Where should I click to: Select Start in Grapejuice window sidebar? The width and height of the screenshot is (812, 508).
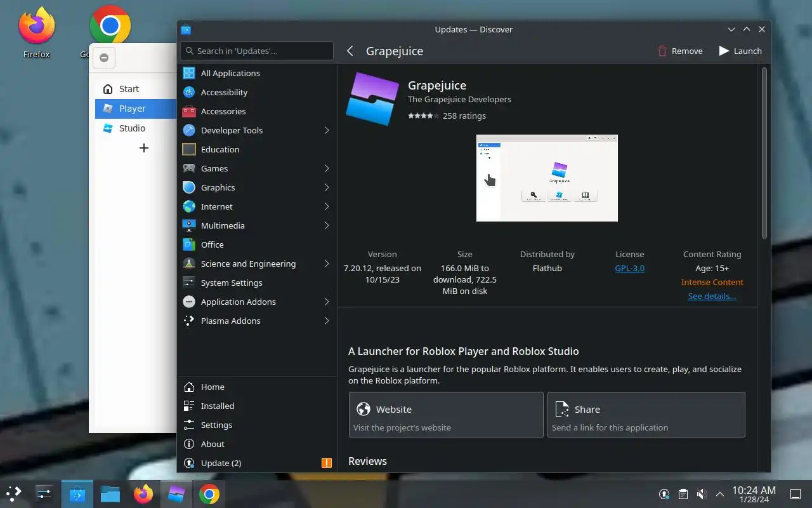point(136,89)
